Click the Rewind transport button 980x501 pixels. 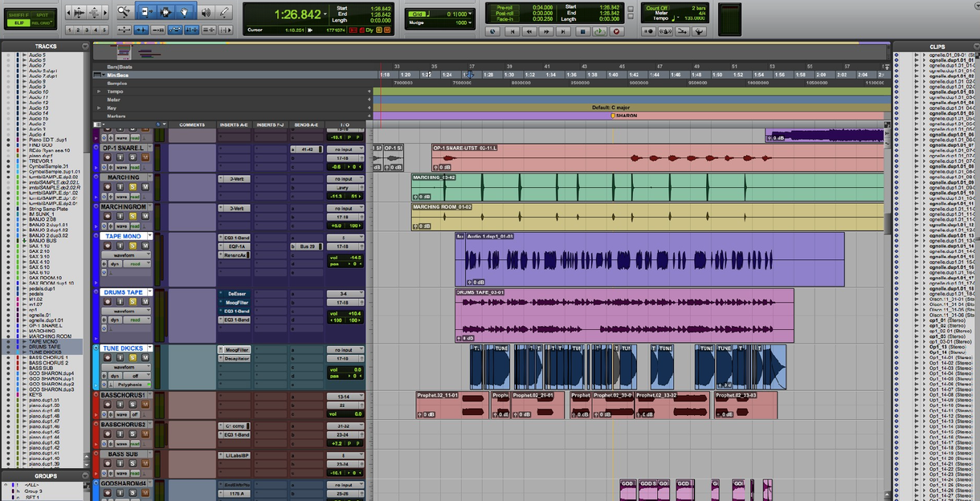(529, 31)
